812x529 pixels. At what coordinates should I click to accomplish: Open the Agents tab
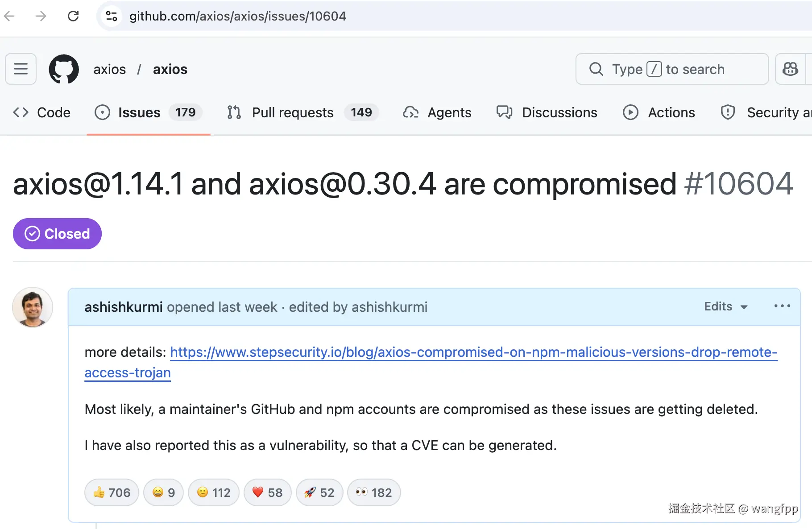coord(437,112)
